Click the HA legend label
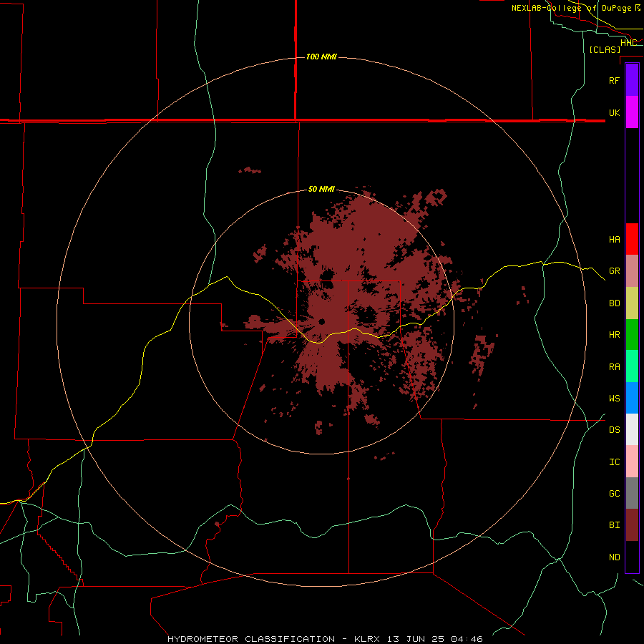 614,240
